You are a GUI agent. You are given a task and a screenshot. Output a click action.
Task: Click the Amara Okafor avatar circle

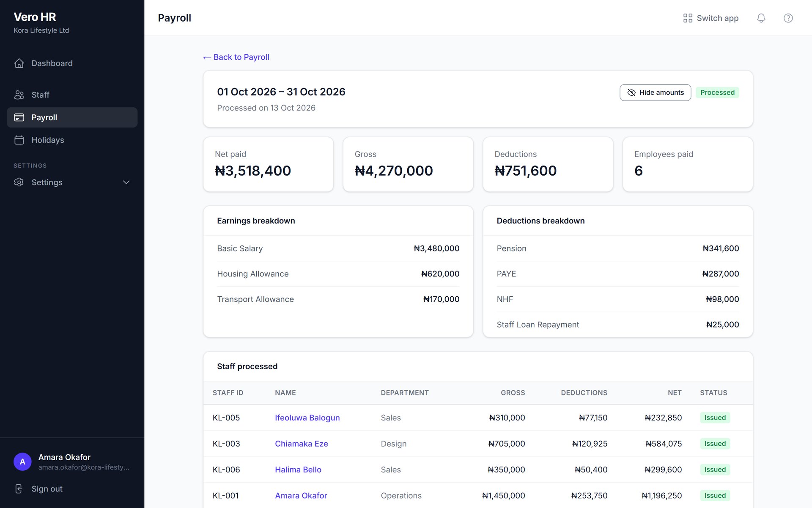22,462
